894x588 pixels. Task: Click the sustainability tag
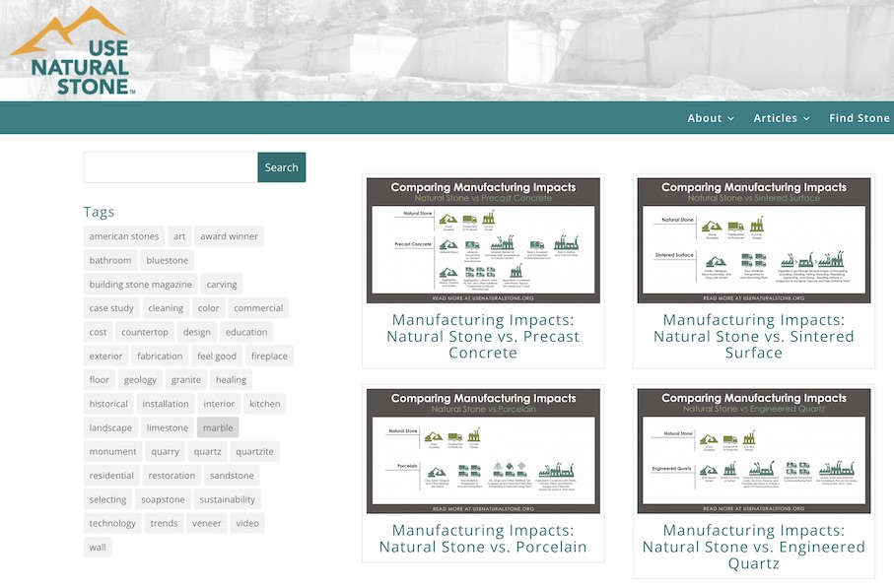227,499
